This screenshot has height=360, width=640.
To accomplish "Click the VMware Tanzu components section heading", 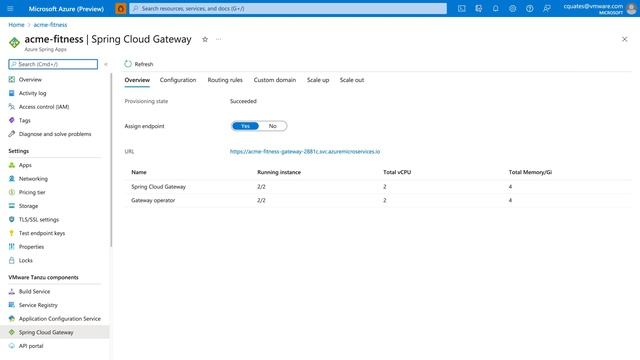I will click(43, 277).
